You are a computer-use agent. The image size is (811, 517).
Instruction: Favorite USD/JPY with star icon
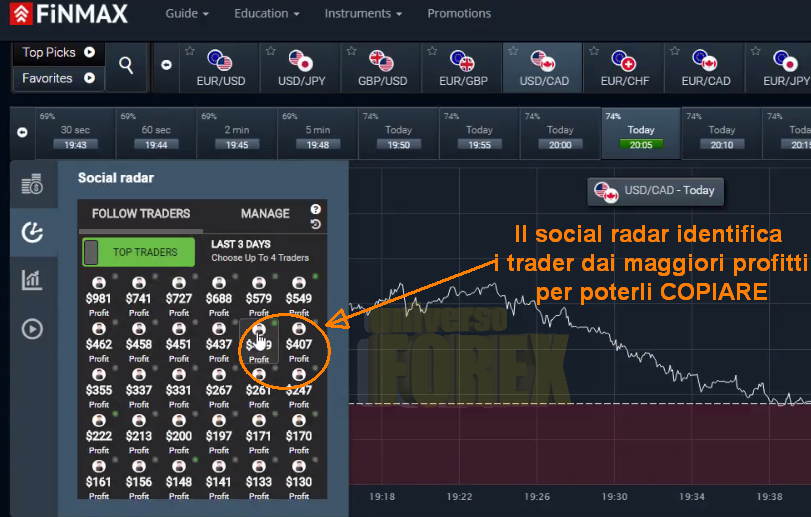pyautogui.click(x=271, y=51)
